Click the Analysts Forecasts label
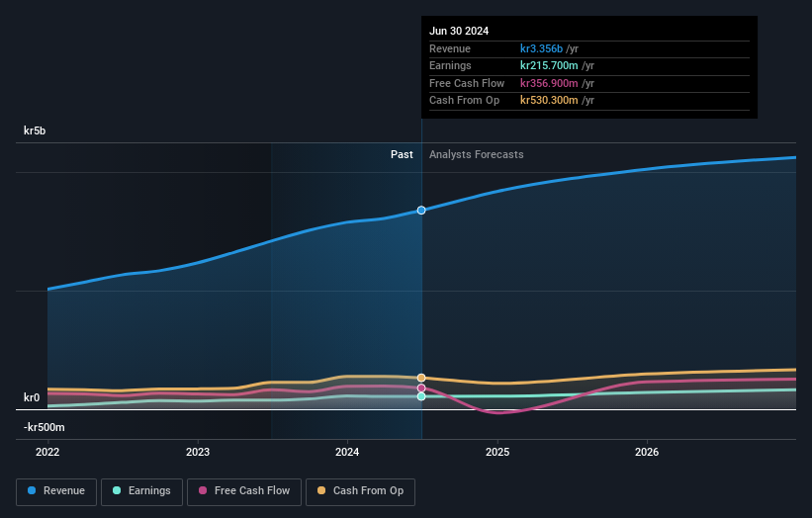This screenshot has height=518, width=812. click(477, 155)
